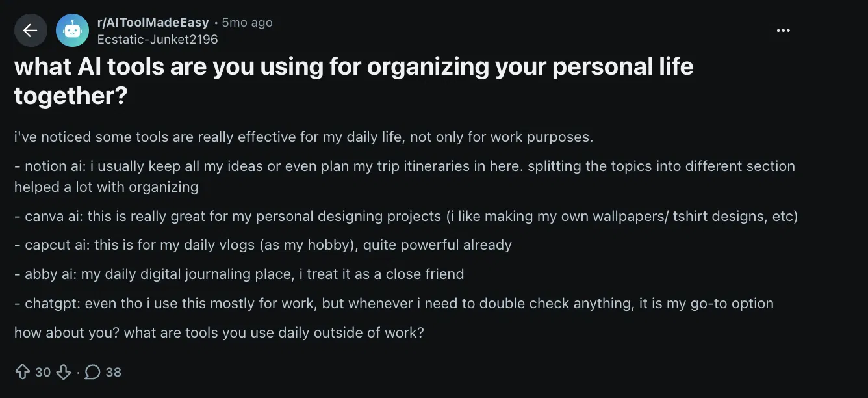This screenshot has height=398, width=868.
Task: Click the 'canva ai' bullet line
Action: pyautogui.click(x=406, y=216)
